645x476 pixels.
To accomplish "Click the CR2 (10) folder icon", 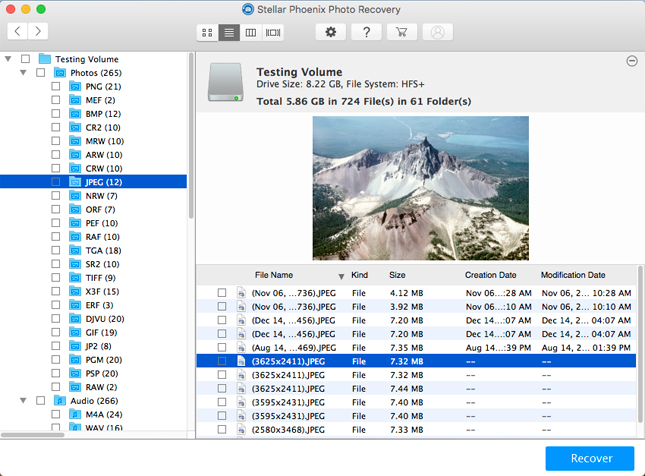I will click(75, 128).
